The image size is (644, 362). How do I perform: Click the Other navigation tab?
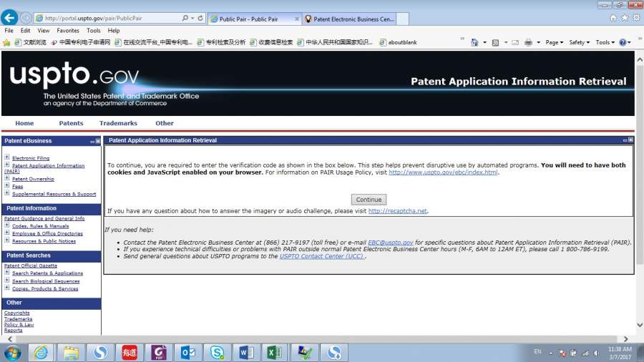[165, 123]
